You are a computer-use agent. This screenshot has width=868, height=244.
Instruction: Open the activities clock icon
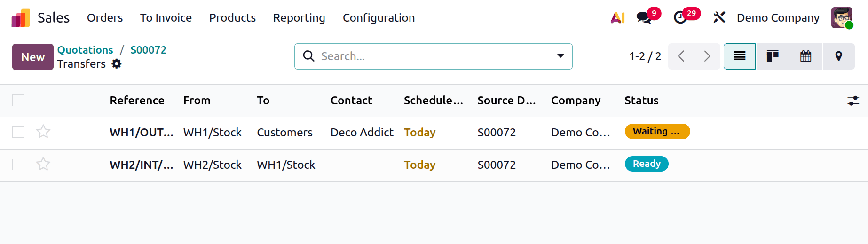(680, 18)
